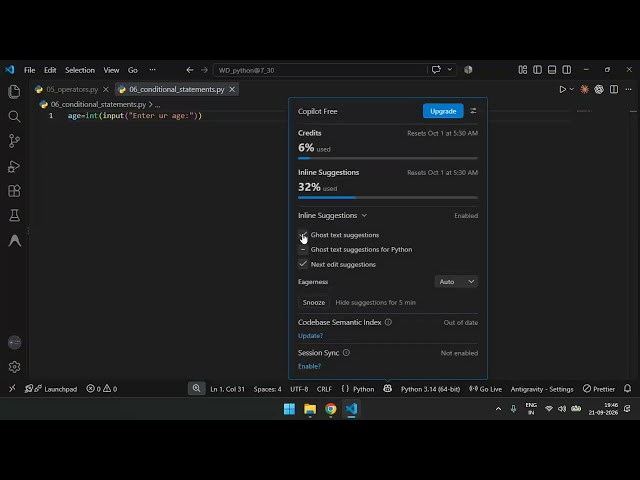Toggle the primary side bar layout icon

click(x=538, y=70)
